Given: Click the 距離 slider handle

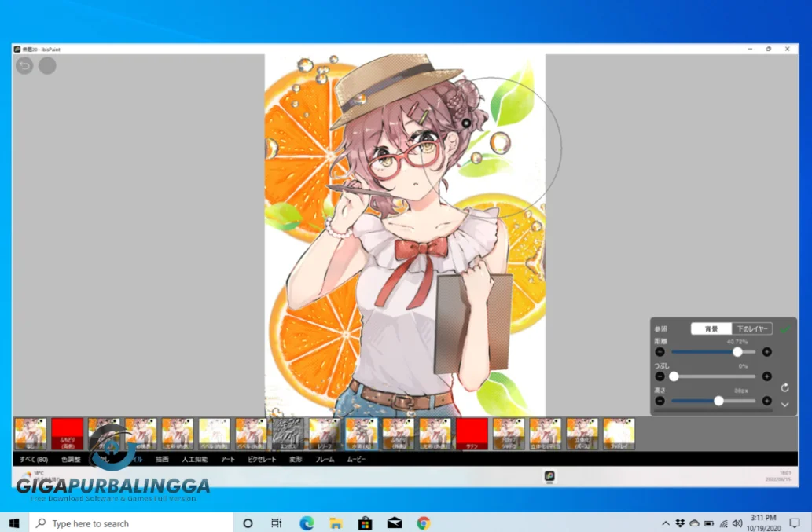Looking at the screenshot, I should click(x=737, y=352).
